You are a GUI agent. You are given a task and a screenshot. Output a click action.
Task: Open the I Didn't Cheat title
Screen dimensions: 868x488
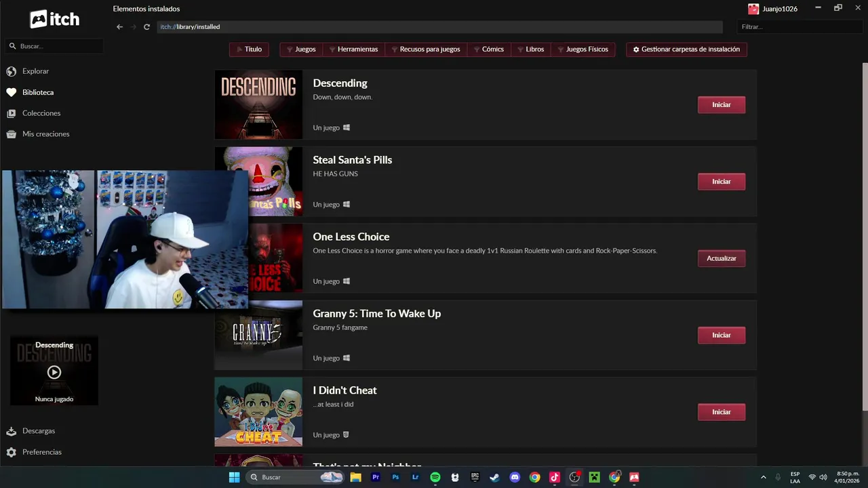tap(344, 390)
